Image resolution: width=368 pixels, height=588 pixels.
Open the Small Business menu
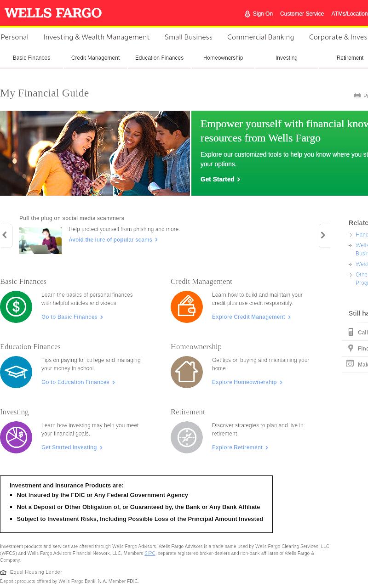click(189, 37)
